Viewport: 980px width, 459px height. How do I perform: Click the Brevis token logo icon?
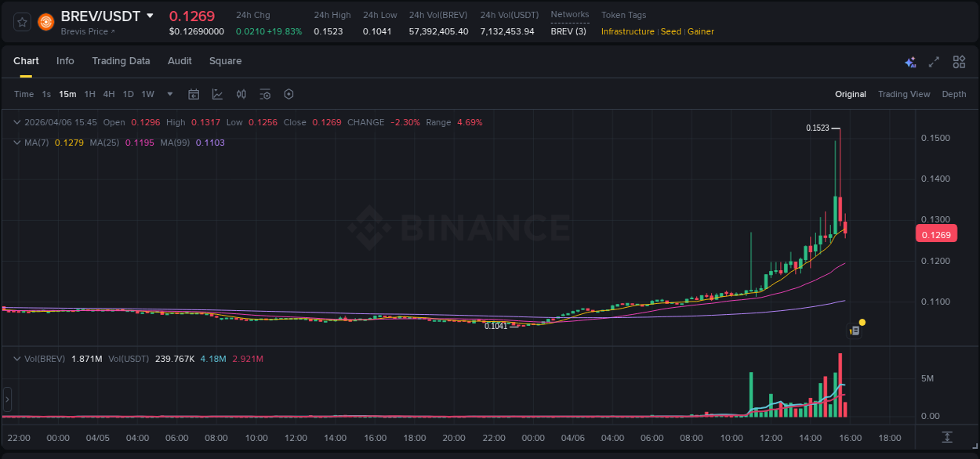46,22
